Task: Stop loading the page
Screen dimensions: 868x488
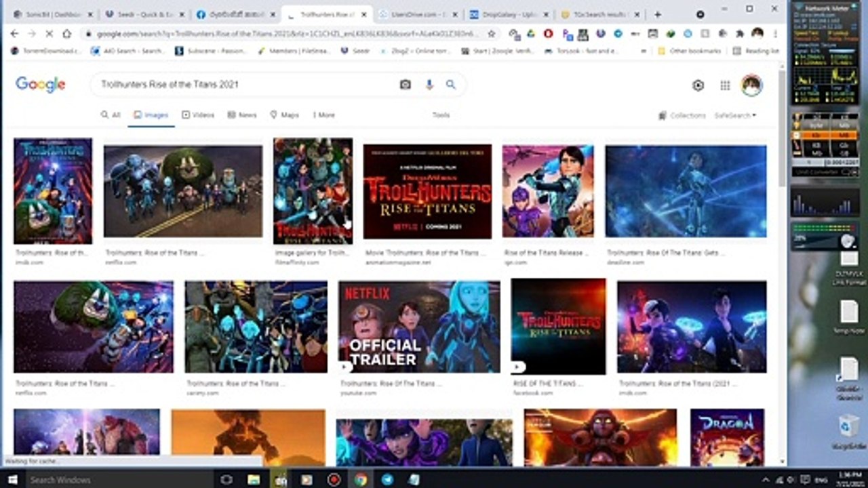Action: [50, 33]
